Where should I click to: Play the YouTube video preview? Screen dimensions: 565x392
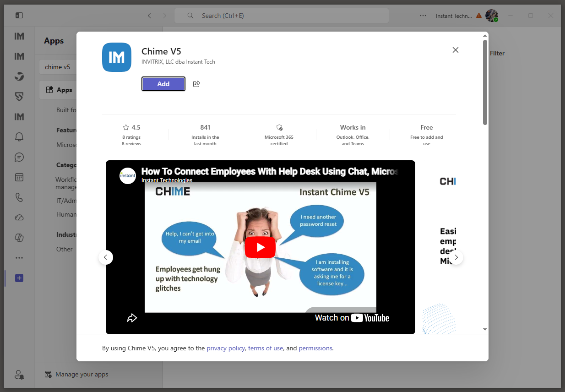[260, 247]
